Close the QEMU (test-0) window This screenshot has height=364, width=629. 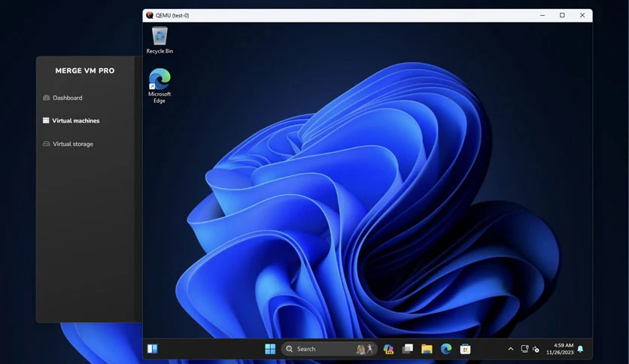(582, 15)
